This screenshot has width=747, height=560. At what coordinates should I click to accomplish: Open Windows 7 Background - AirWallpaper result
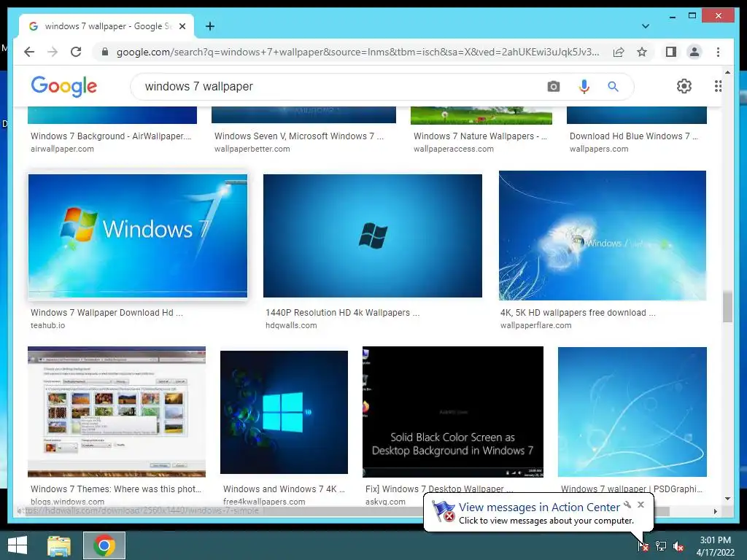[111, 136]
